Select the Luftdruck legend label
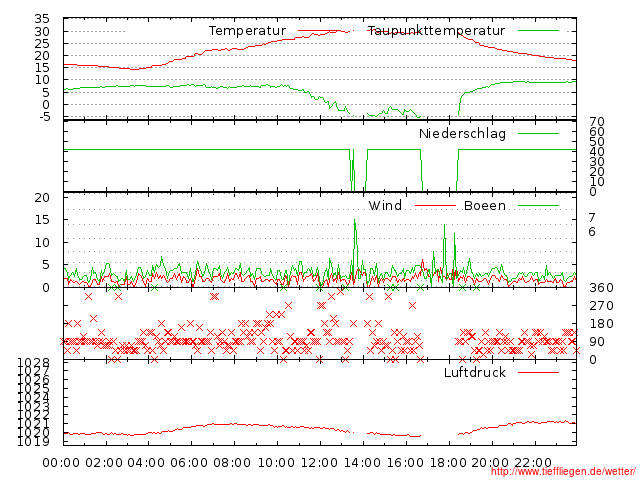The width and height of the screenshot is (640, 480). [475, 372]
